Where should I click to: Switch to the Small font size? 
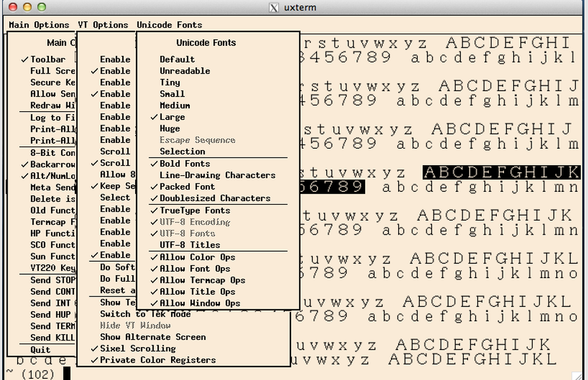coord(172,94)
